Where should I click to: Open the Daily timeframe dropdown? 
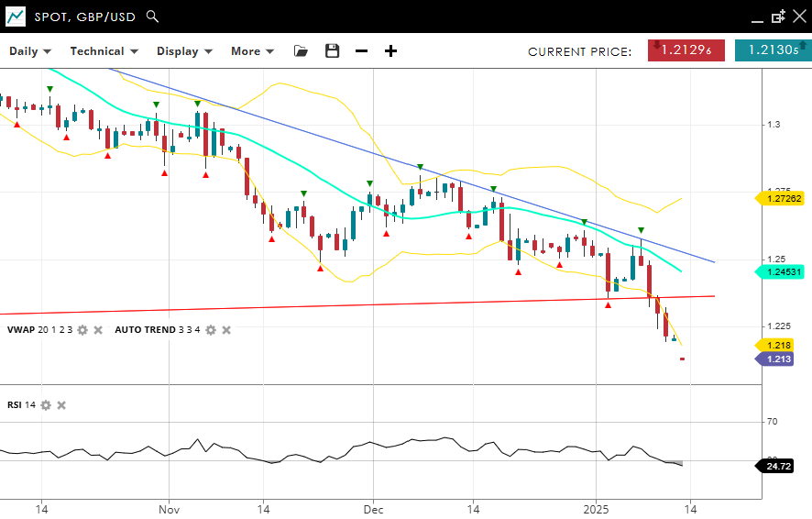tap(30, 51)
